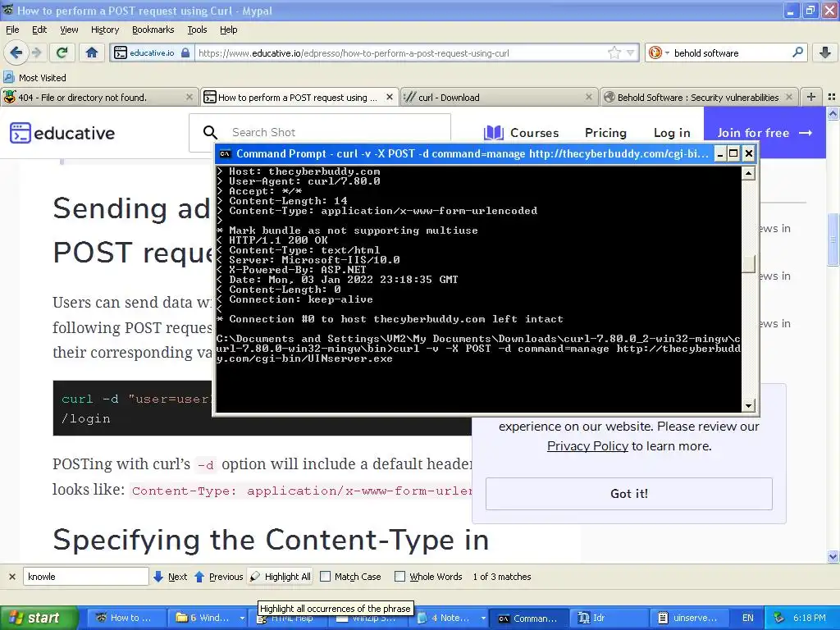Click the find bar text field
840x630 pixels.
coord(85,577)
